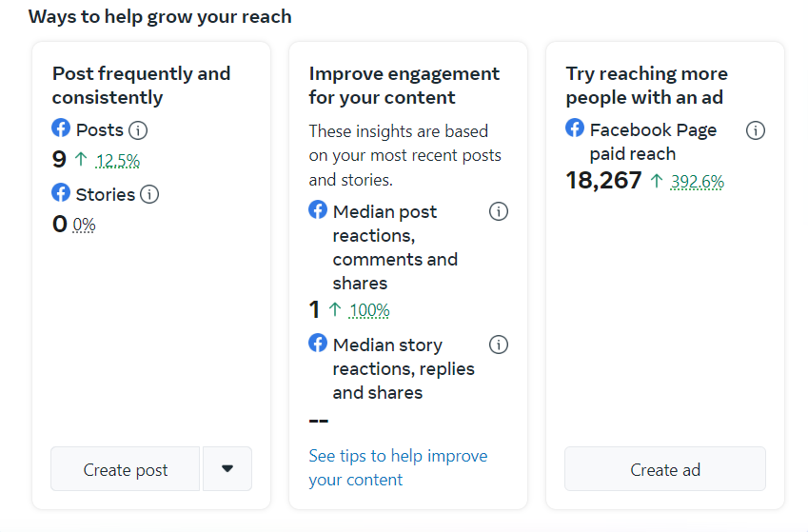Image resolution: width=808 pixels, height=532 pixels.
Task: Click the 12.5% posts change percentage
Action: [x=118, y=161]
